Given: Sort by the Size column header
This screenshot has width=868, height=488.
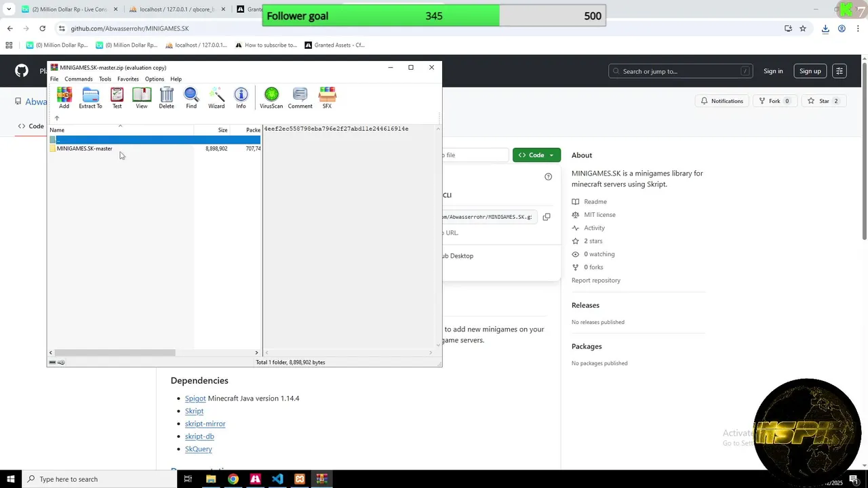Looking at the screenshot, I should [212, 130].
